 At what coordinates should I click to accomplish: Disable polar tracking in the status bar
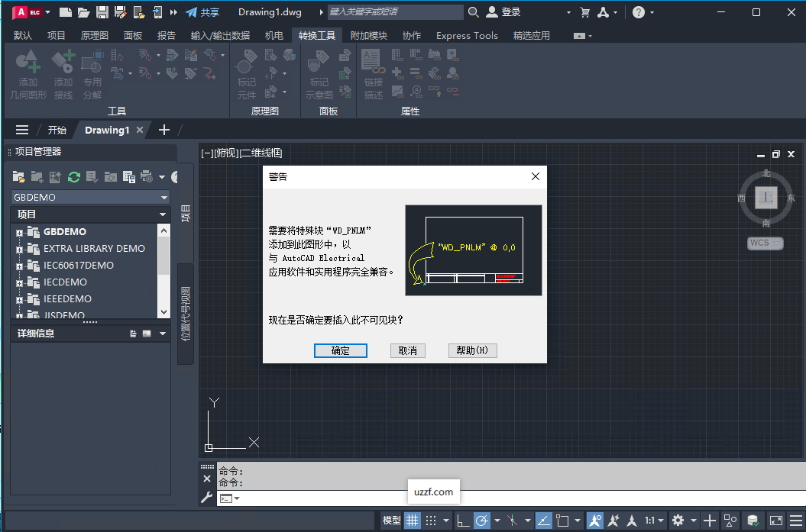pyautogui.click(x=482, y=521)
